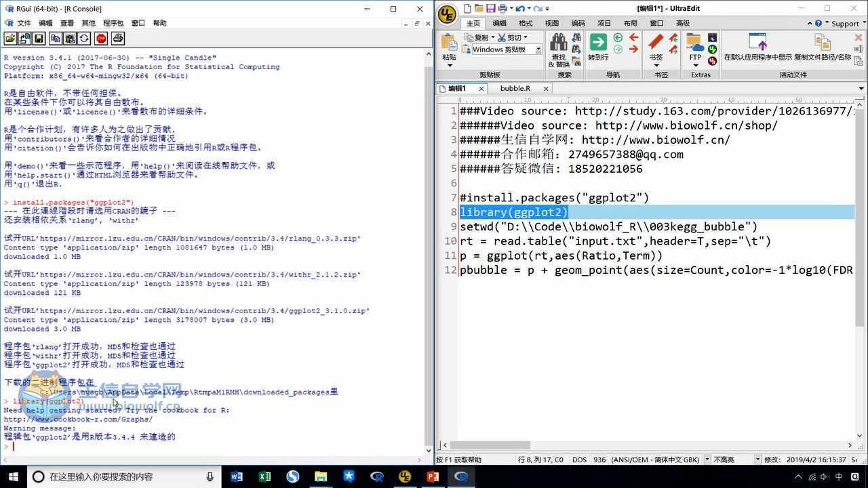Switch to the 视图 ribbon tab in UltraEdit
The height and width of the screenshot is (488, 868).
coord(552,23)
